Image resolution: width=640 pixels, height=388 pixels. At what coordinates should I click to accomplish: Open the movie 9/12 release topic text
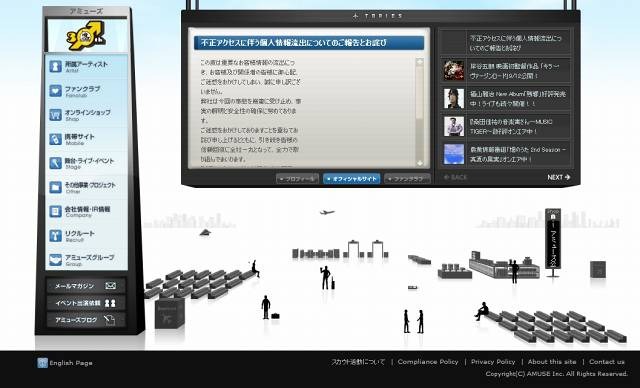coord(514,71)
